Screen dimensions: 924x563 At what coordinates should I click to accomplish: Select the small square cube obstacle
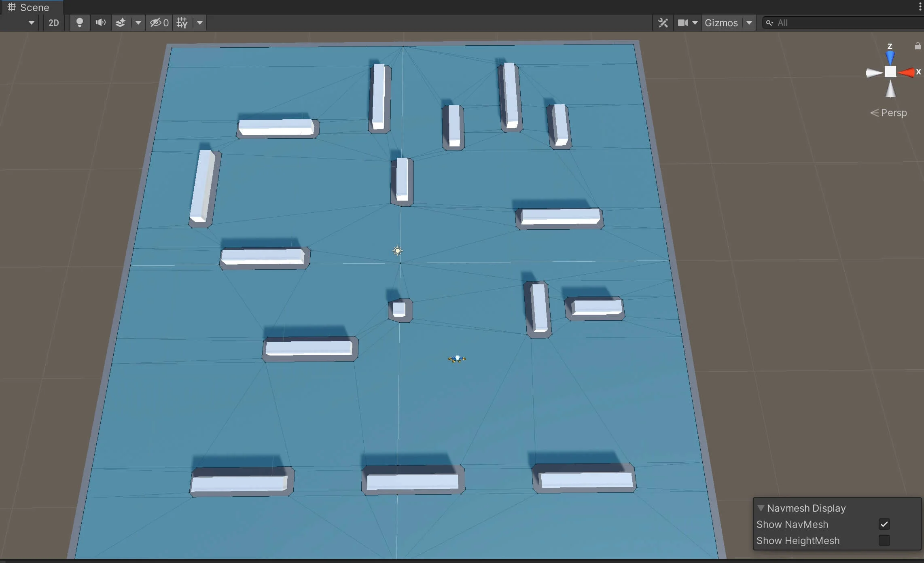(x=399, y=309)
